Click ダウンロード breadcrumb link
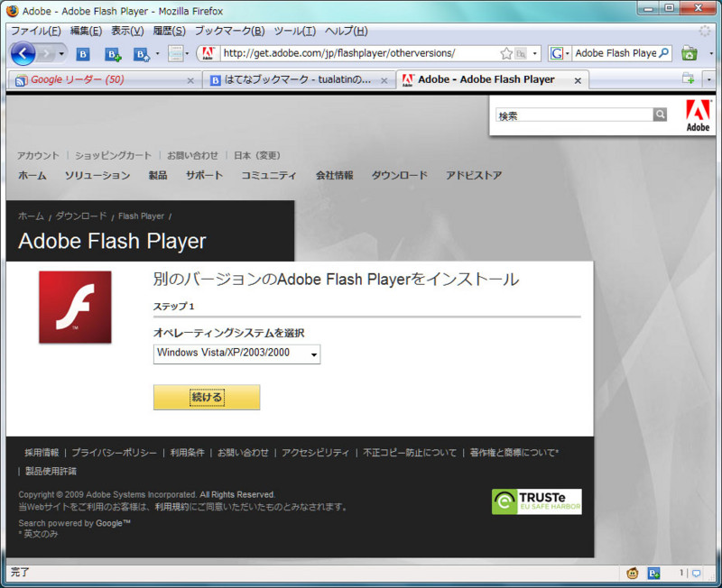The width and height of the screenshot is (722, 588). click(x=81, y=216)
